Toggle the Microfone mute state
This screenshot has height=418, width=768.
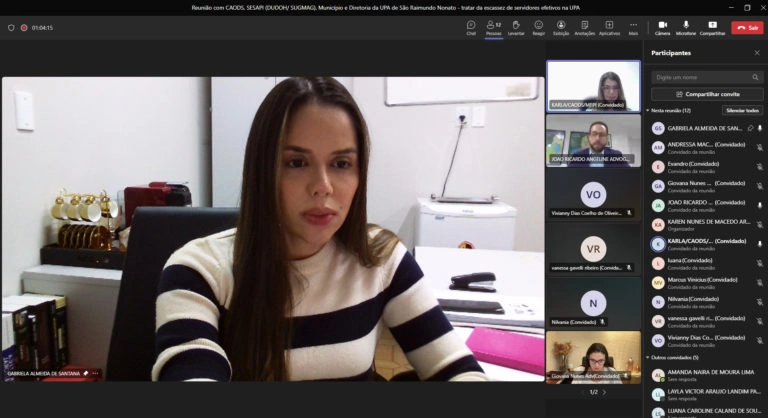click(x=686, y=26)
